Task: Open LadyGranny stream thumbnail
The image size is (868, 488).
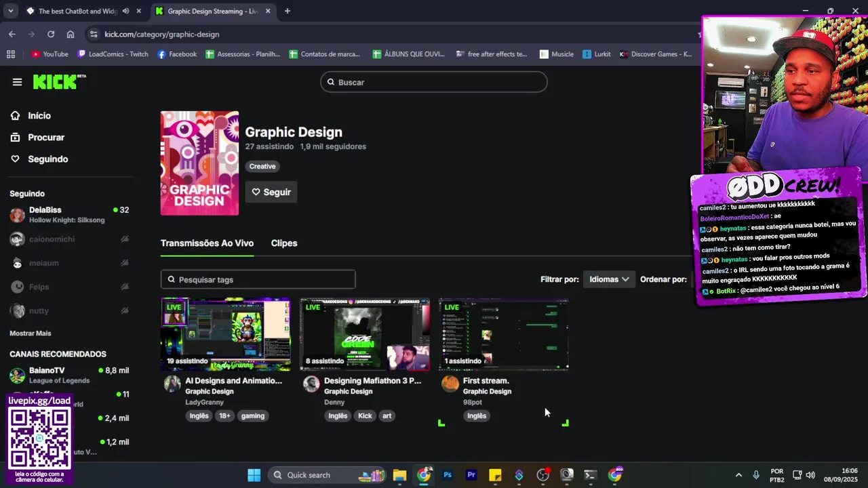Action: pyautogui.click(x=226, y=335)
